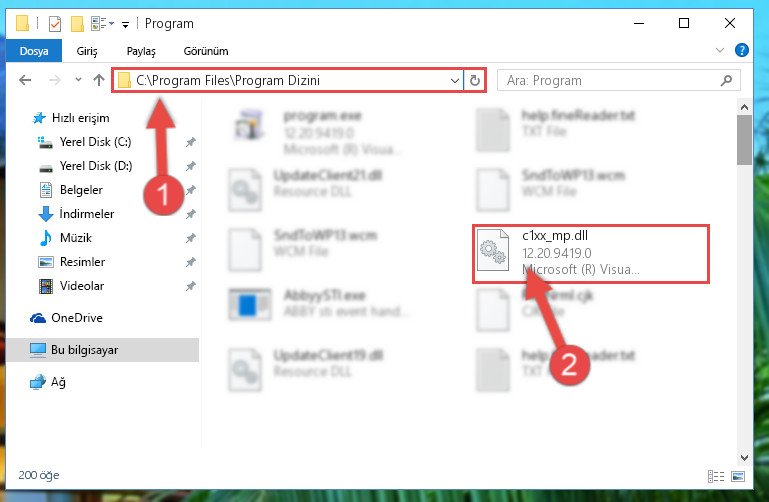Screen dimensions: 769x502
Task: Open the Görünüm ribbon tab
Action: point(206,51)
